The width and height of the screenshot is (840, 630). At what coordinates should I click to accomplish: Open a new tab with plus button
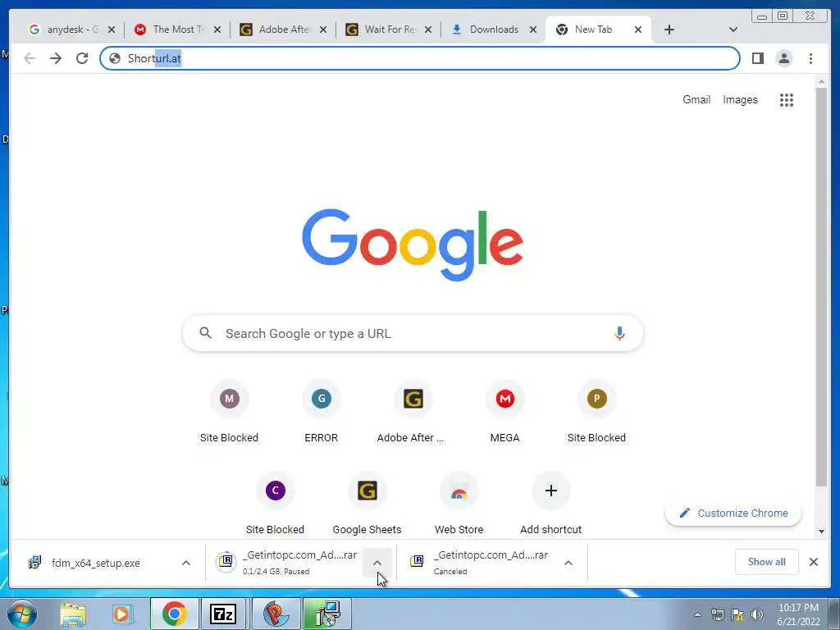[669, 30]
